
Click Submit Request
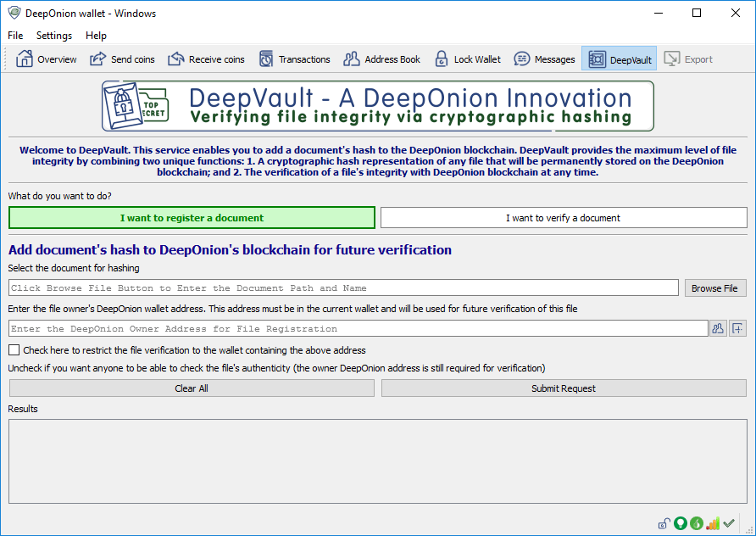(564, 388)
